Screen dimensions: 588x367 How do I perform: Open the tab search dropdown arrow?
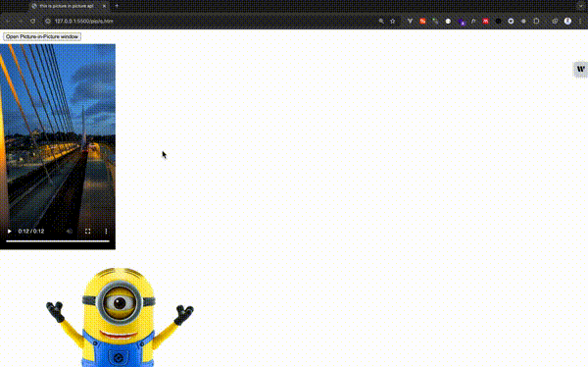[x=581, y=6]
